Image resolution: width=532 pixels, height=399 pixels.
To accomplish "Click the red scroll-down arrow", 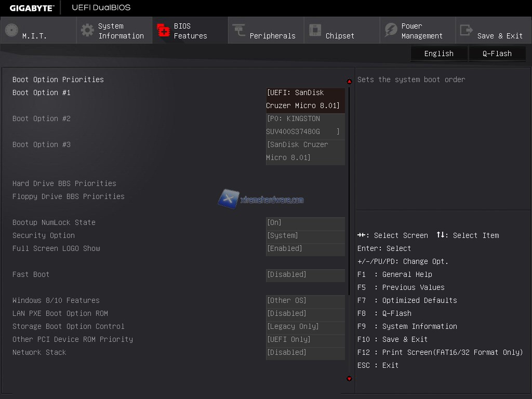I will tap(349, 379).
